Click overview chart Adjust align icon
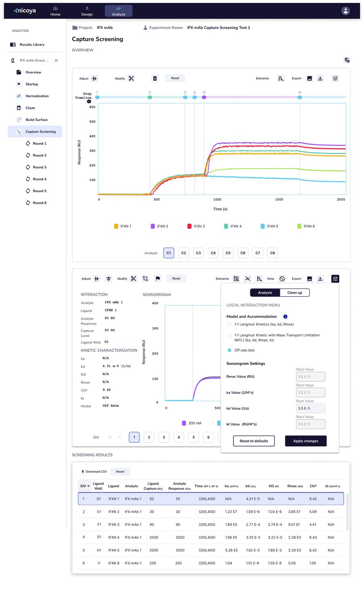 [94, 78]
